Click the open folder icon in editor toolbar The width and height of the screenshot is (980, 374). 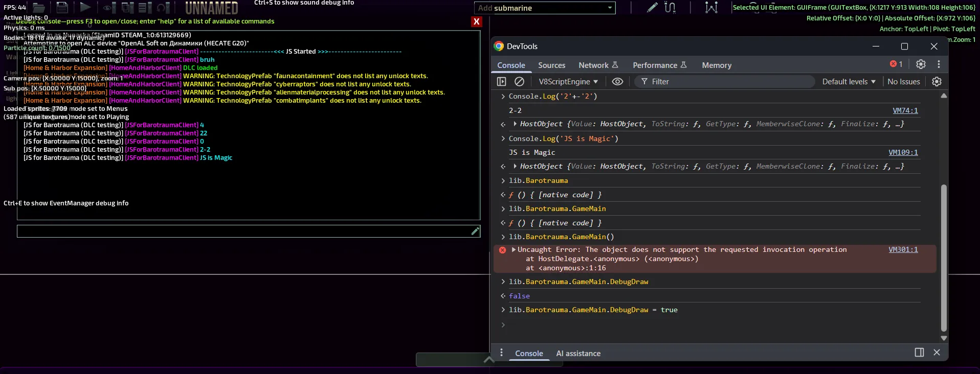39,7
